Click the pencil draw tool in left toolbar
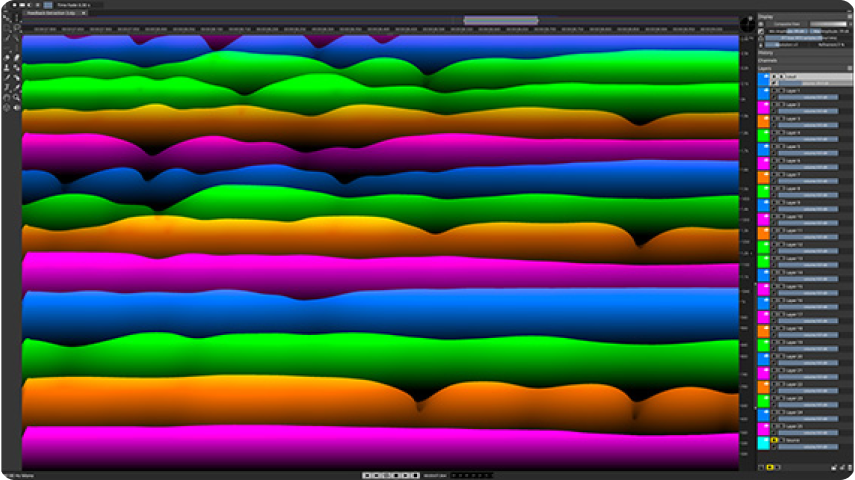 click(x=7, y=77)
